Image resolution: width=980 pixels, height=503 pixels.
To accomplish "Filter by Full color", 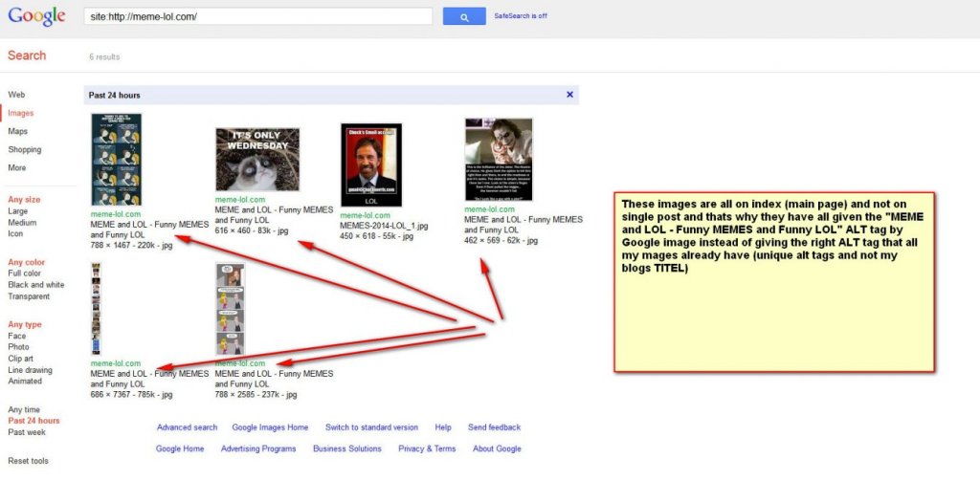I will (24, 273).
